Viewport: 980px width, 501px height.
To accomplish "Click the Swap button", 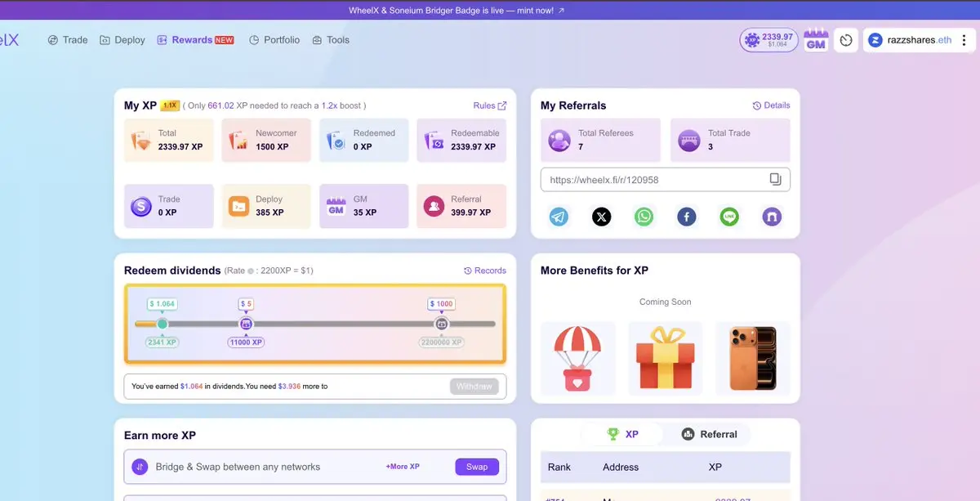I will tap(477, 467).
